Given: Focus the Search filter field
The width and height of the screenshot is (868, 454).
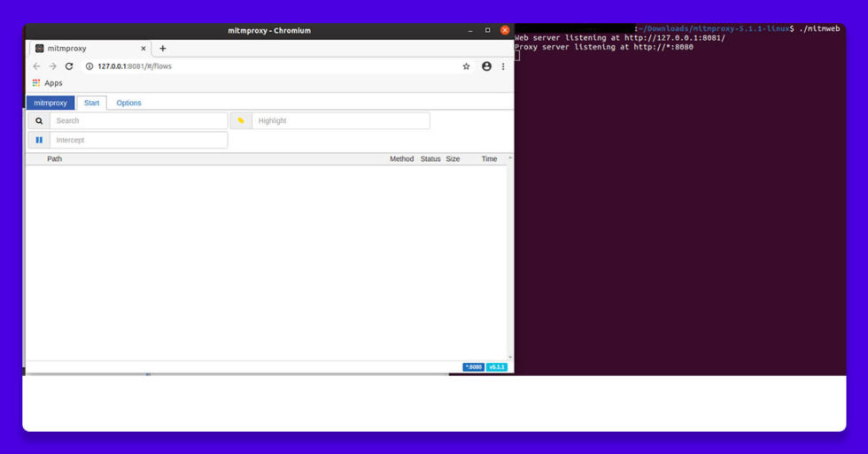Looking at the screenshot, I should point(138,120).
